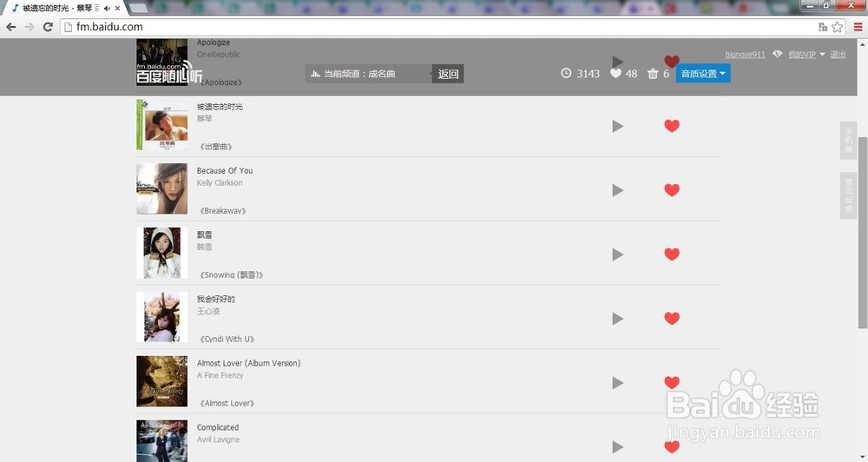Open the 意见反馈 side tab

click(x=849, y=195)
